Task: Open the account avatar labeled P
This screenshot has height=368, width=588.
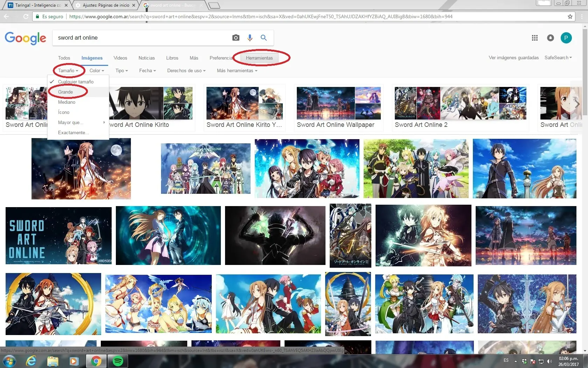Action: [566, 38]
